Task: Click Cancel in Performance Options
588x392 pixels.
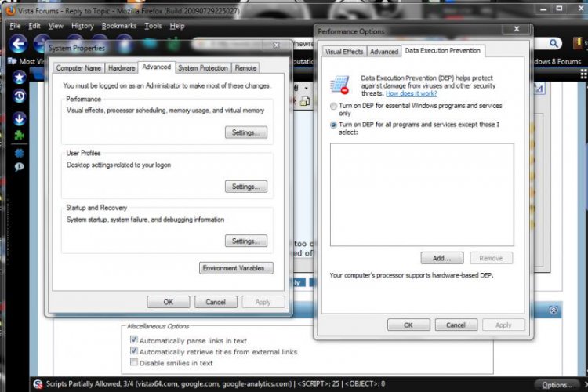Action: 456,325
